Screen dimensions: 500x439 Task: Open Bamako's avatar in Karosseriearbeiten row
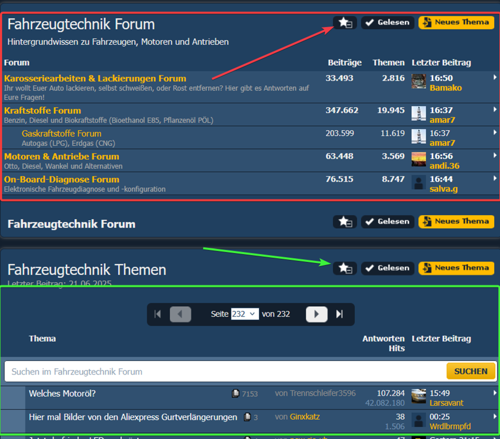coord(419,82)
